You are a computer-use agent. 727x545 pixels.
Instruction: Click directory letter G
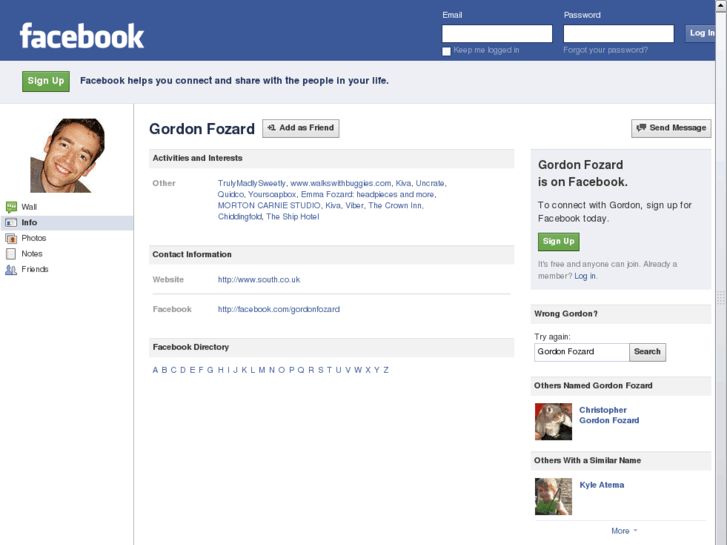tap(210, 370)
